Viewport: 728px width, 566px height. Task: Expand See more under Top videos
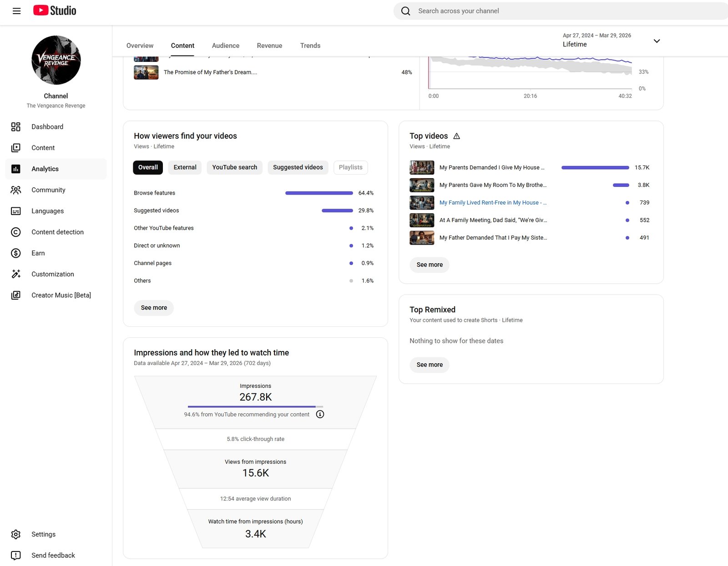click(429, 265)
